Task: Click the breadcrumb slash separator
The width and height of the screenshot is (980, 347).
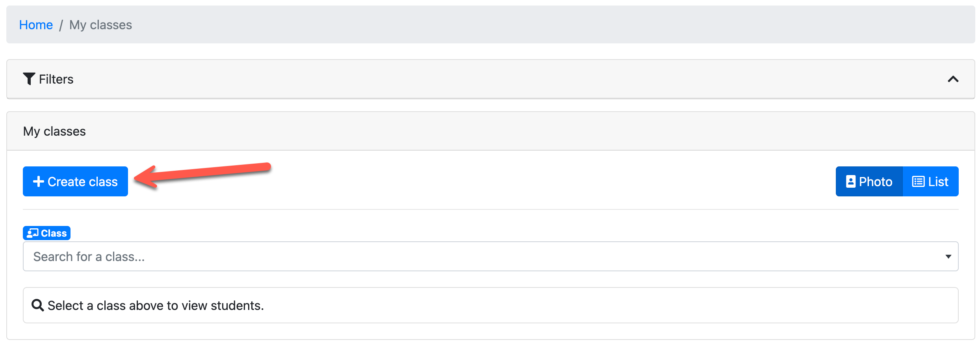Action: [61, 25]
